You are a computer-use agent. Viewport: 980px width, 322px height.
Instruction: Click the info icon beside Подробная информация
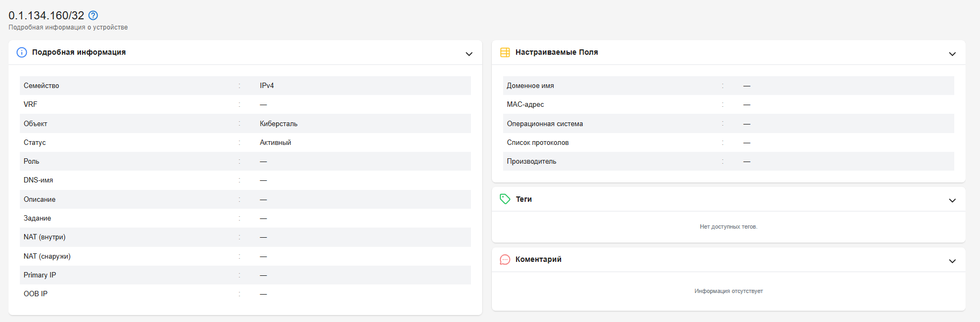tap(21, 52)
